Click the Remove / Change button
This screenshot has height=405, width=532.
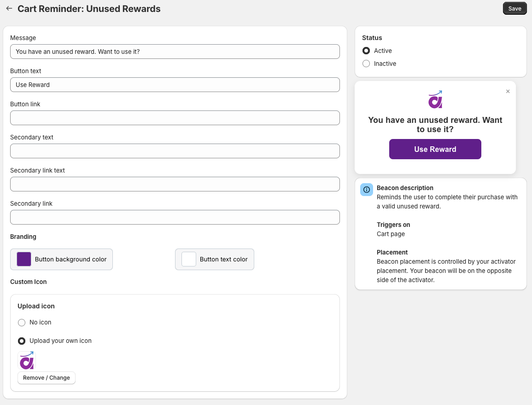(x=47, y=377)
